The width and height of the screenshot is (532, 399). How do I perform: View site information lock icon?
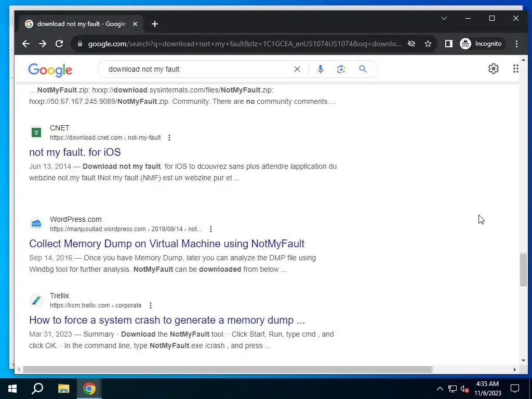79,44
